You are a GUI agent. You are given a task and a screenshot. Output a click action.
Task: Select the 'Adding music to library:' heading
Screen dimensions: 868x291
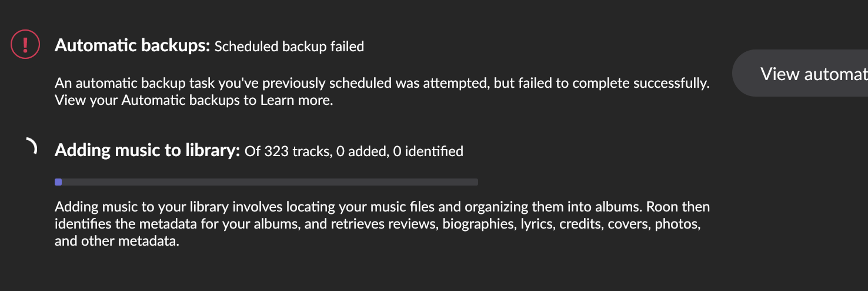point(148,151)
